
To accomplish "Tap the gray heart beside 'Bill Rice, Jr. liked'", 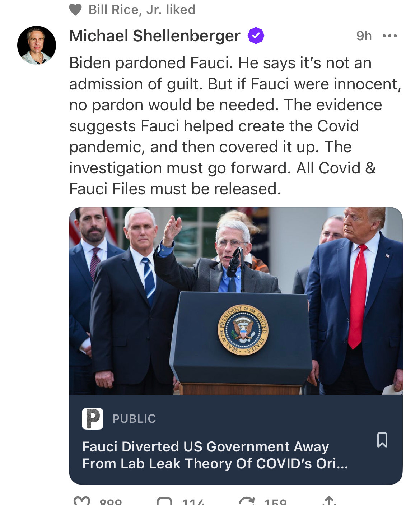I will coord(75,10).
